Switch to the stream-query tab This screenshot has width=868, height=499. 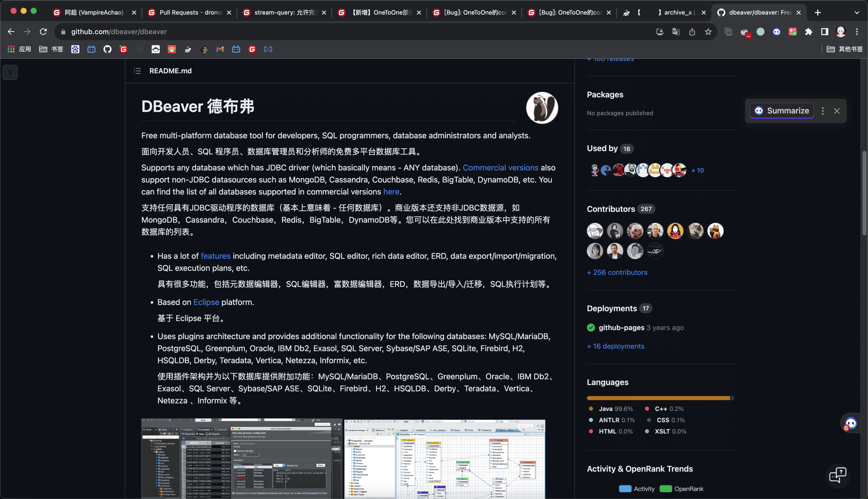pos(285,13)
